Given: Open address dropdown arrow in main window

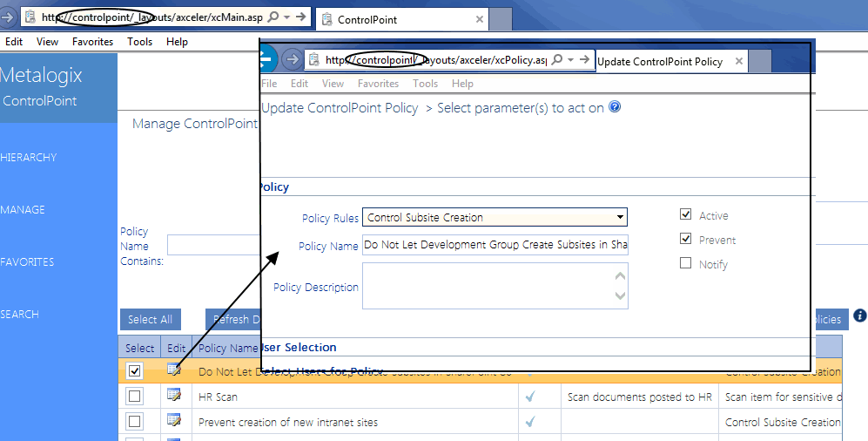Looking at the screenshot, I should [286, 17].
